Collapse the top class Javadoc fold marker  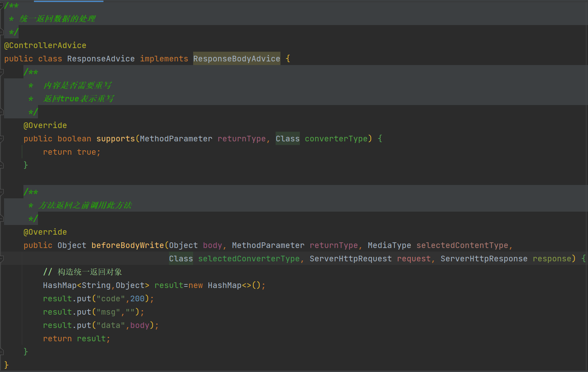click(x=2, y=5)
